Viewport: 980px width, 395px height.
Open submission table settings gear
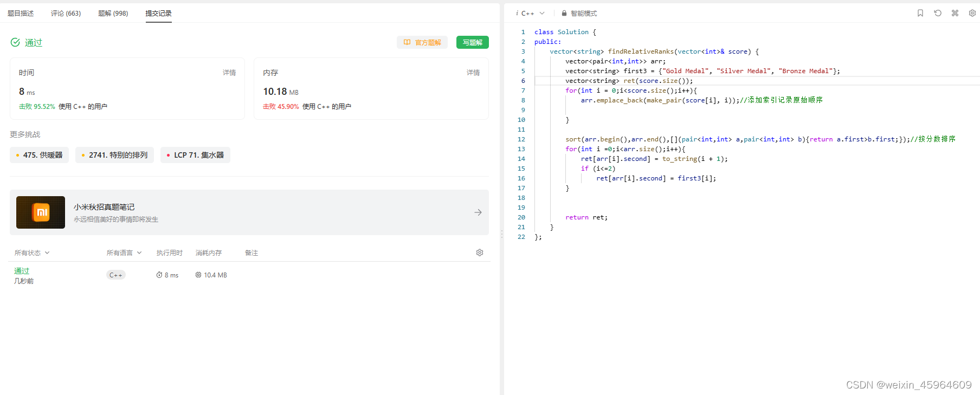(x=480, y=252)
